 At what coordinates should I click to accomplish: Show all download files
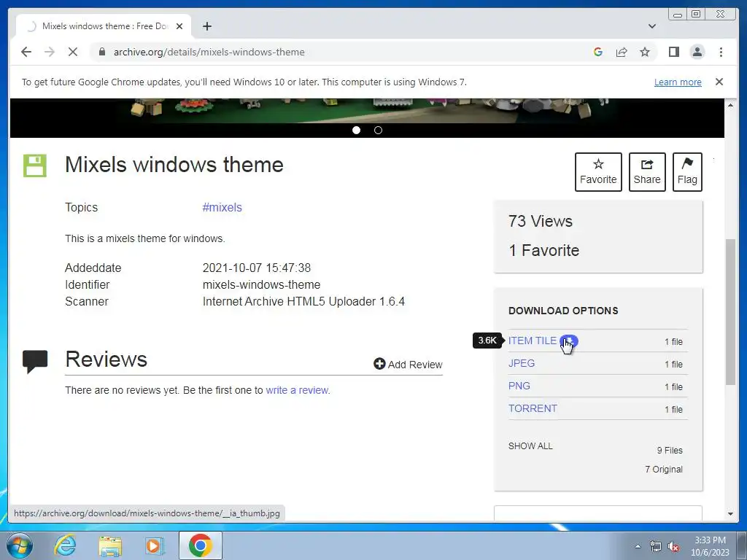click(530, 446)
